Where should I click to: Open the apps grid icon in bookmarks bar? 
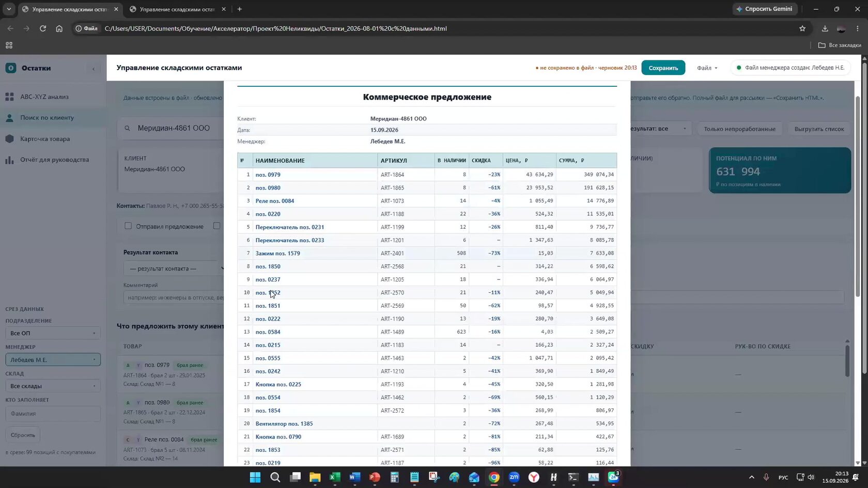9,45
